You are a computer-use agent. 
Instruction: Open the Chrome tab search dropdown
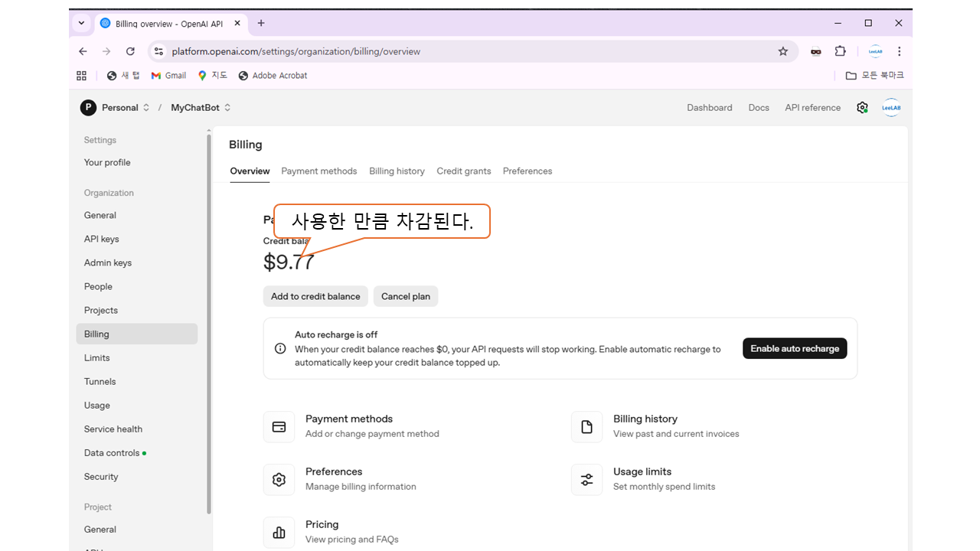[82, 23]
